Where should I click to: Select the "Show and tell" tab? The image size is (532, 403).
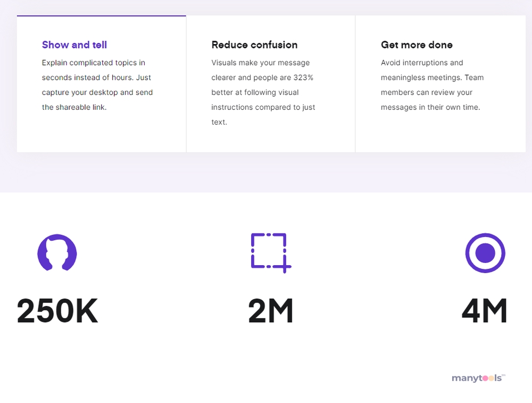click(102, 84)
